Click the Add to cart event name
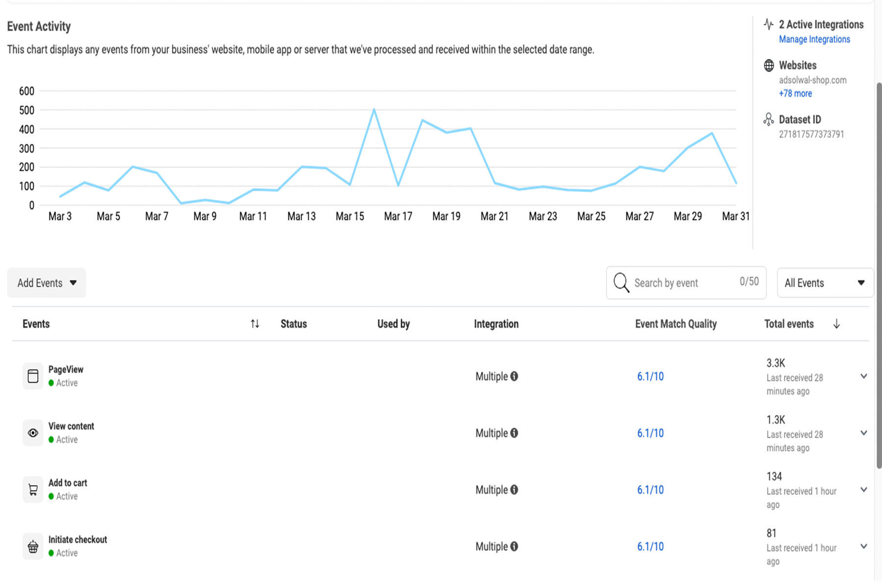 point(68,483)
